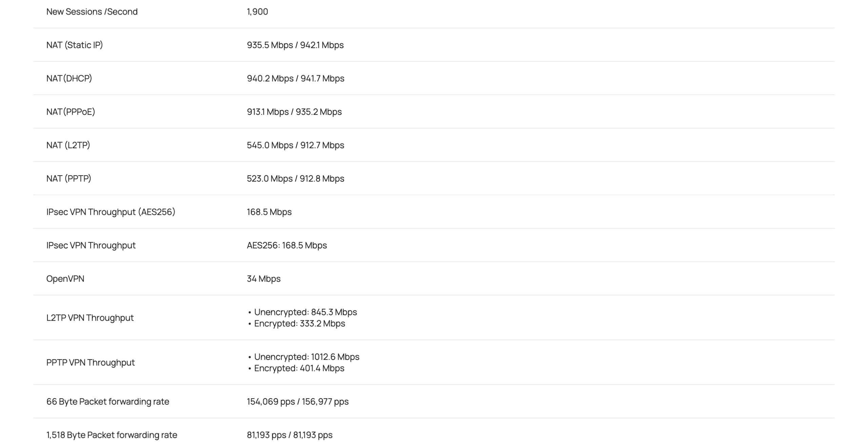Select the 81,193 pps / 81,193 pps value
Image resolution: width=868 pixels, height=446 pixels.
tap(290, 435)
